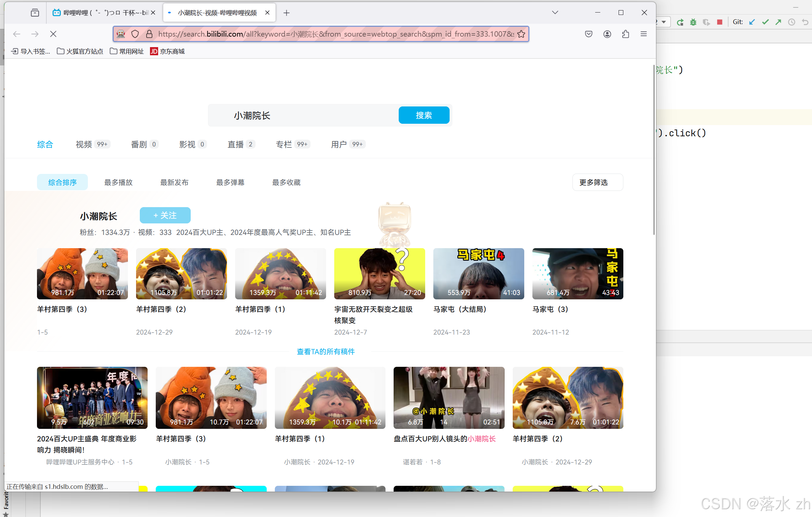Select the 视频 search category tab

[93, 144]
